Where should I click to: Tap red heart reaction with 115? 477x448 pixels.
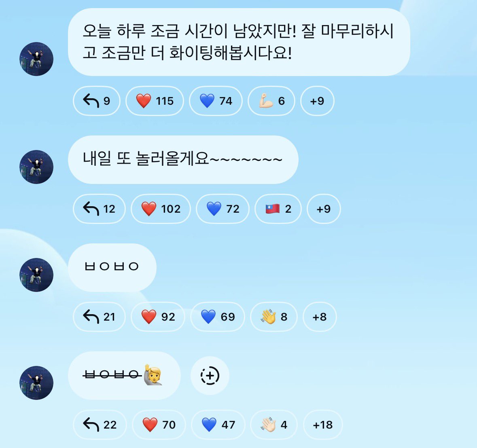(x=155, y=101)
